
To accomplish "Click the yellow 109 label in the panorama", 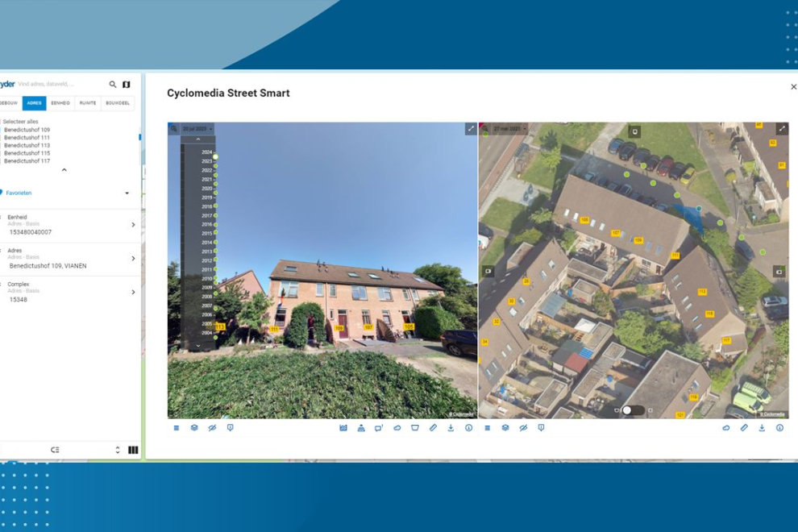I will click(x=339, y=328).
